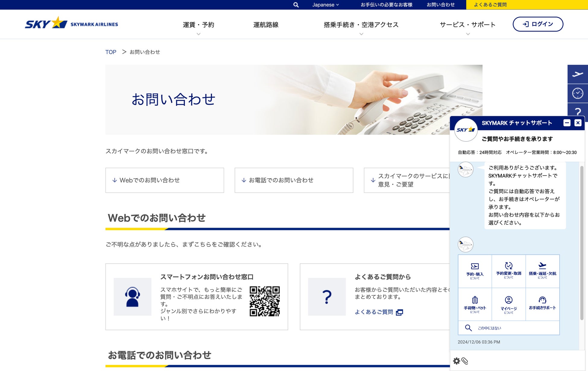Click the chat settings gear icon

(456, 361)
